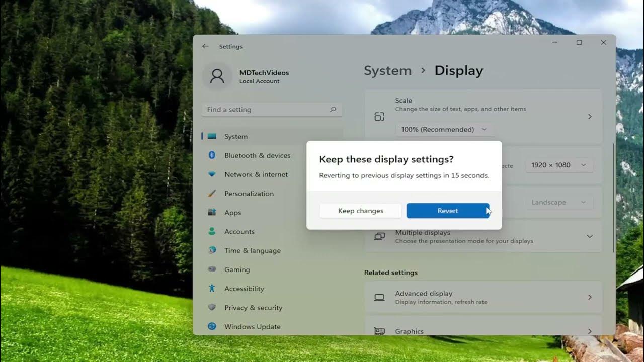Click the Revert button

(x=448, y=211)
